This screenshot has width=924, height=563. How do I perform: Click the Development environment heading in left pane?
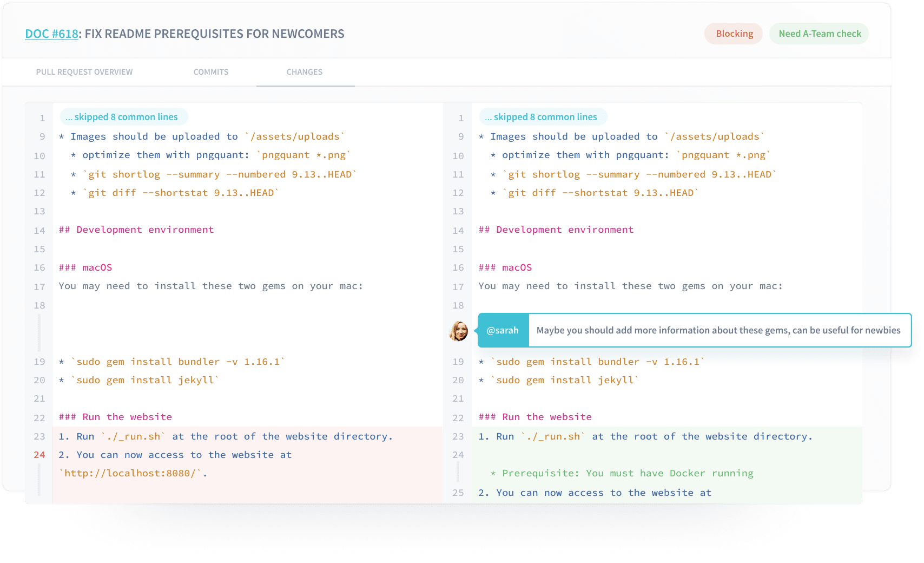(x=136, y=230)
